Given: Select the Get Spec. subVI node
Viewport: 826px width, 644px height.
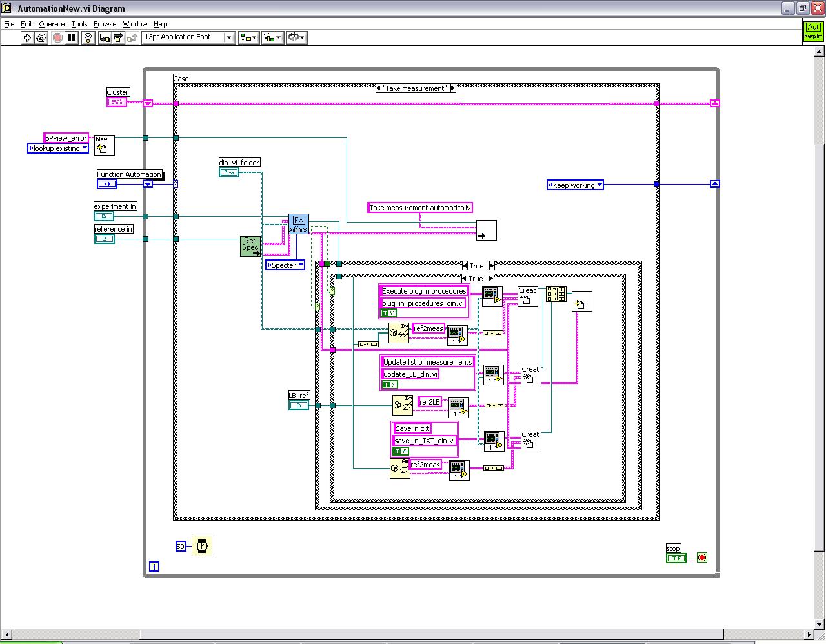Looking at the screenshot, I should point(250,246).
